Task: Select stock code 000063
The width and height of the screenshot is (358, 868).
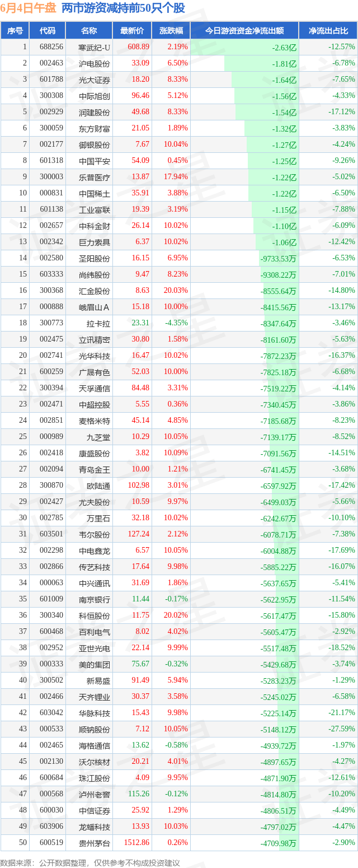Action: tap(51, 583)
